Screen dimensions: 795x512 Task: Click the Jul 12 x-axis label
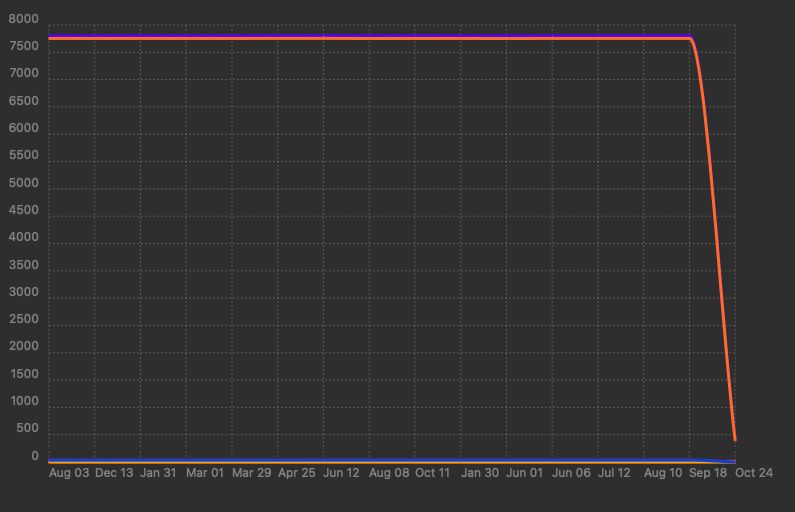tap(614, 473)
